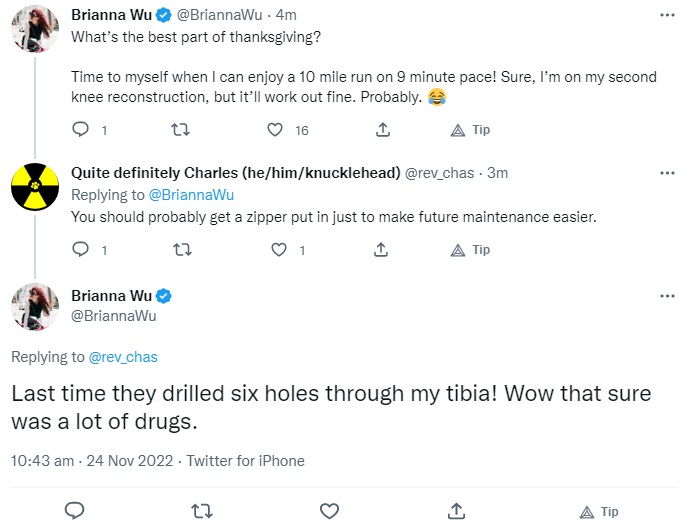Viewport: 689px width, 530px height.
Task: Open more menu on Charles's reply
Action: coord(667,173)
